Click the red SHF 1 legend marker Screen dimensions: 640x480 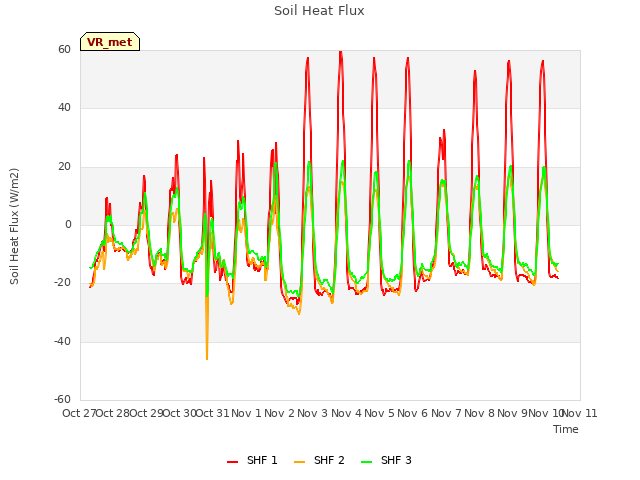[232, 462]
